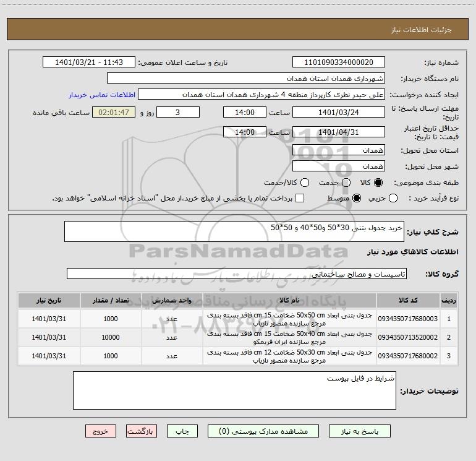476x461 pixels.
Task: Click the 50x40 cm concrete curb item name
Action: click(x=289, y=338)
